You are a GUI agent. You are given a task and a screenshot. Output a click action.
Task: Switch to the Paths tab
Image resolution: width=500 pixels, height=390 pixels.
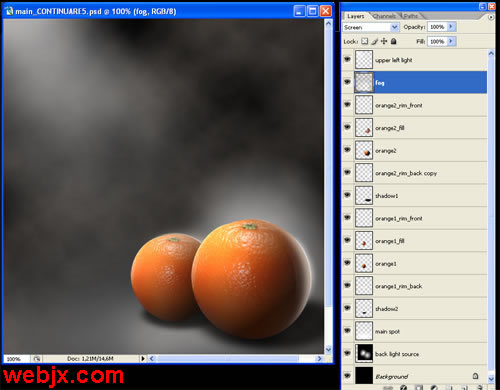(410, 16)
